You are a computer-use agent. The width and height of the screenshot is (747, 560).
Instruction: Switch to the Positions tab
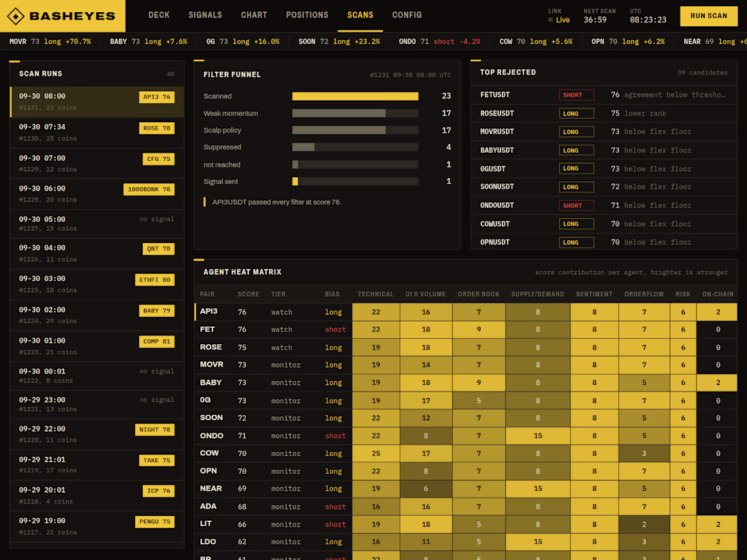[307, 15]
